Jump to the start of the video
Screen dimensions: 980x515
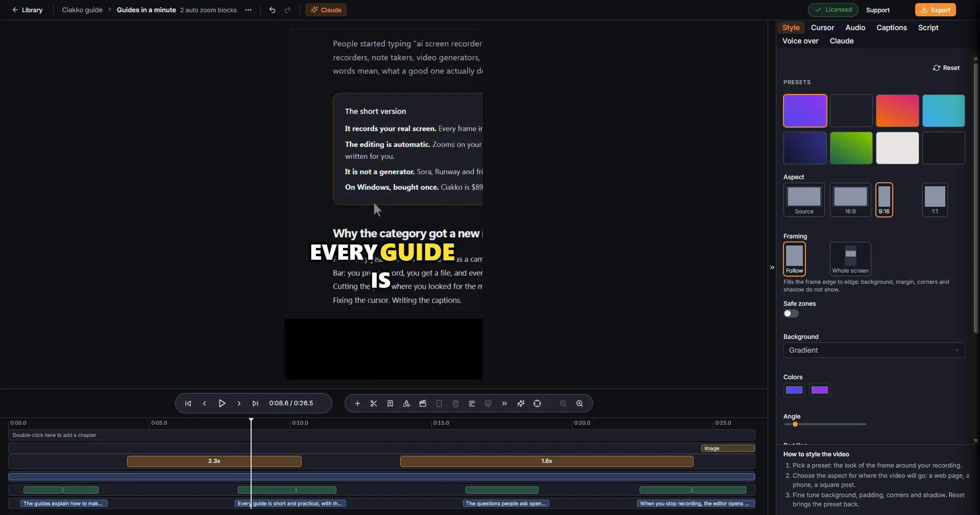pos(188,403)
